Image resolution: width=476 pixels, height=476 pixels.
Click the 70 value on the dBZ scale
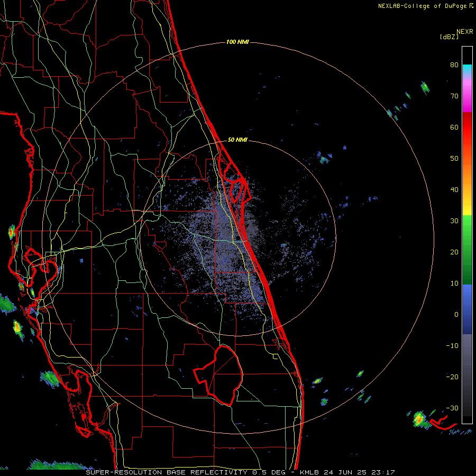point(454,96)
